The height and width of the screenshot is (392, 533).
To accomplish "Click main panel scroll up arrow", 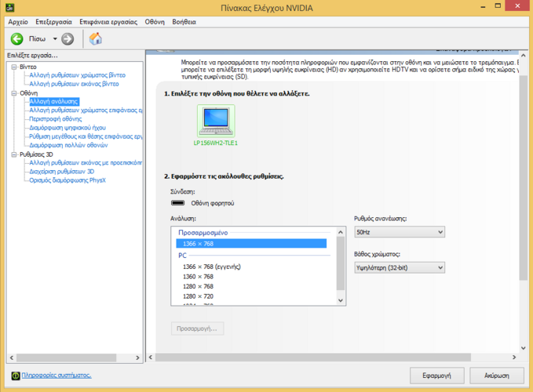I will pyautogui.click(x=523, y=56).
